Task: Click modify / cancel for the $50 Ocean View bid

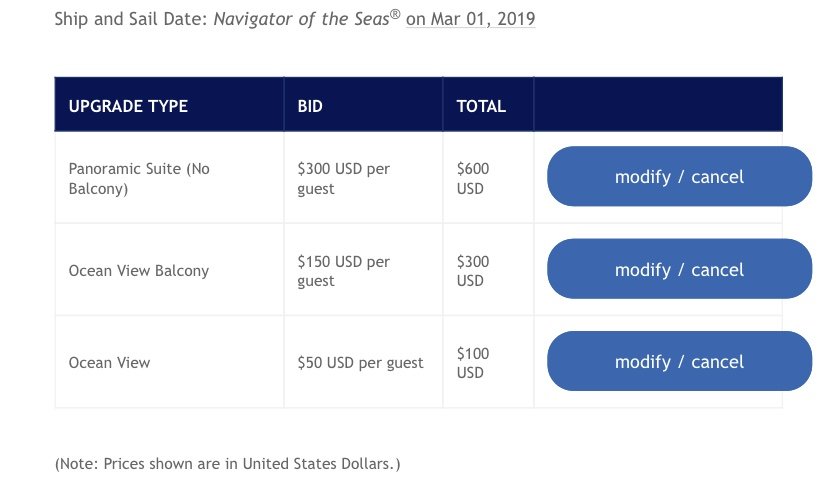Action: (x=679, y=362)
